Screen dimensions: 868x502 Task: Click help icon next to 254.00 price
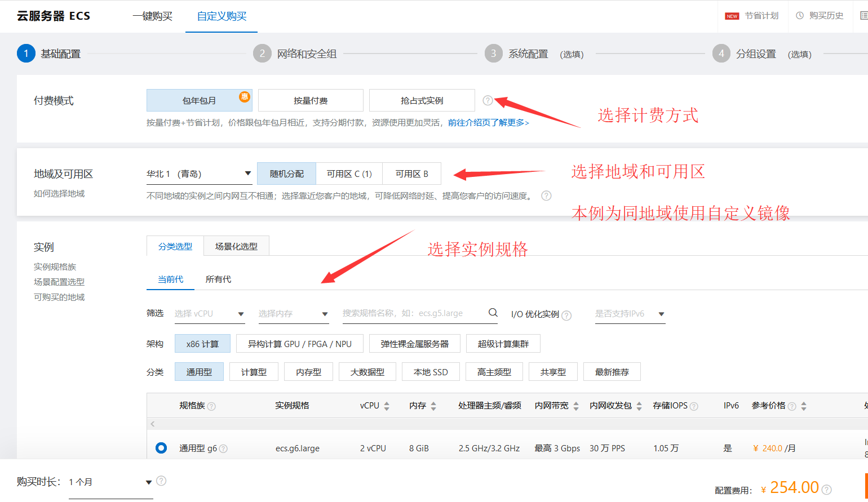[x=827, y=490]
